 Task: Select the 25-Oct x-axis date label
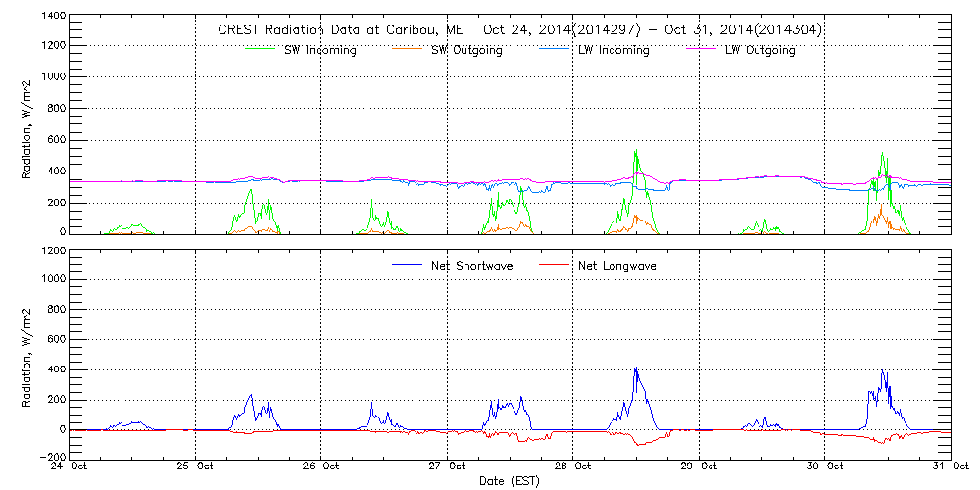click(196, 467)
